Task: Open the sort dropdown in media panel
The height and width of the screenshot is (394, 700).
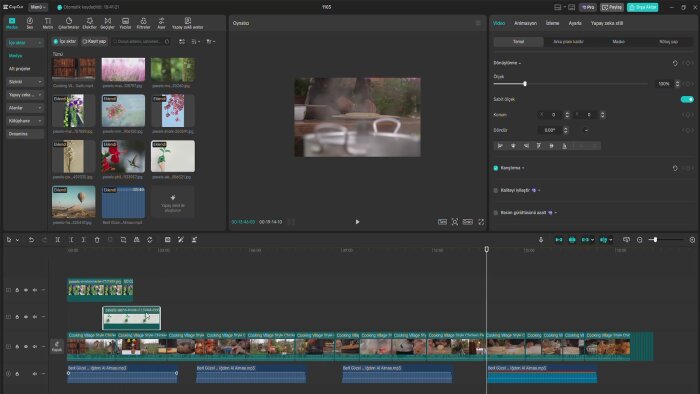Action: coord(196,41)
